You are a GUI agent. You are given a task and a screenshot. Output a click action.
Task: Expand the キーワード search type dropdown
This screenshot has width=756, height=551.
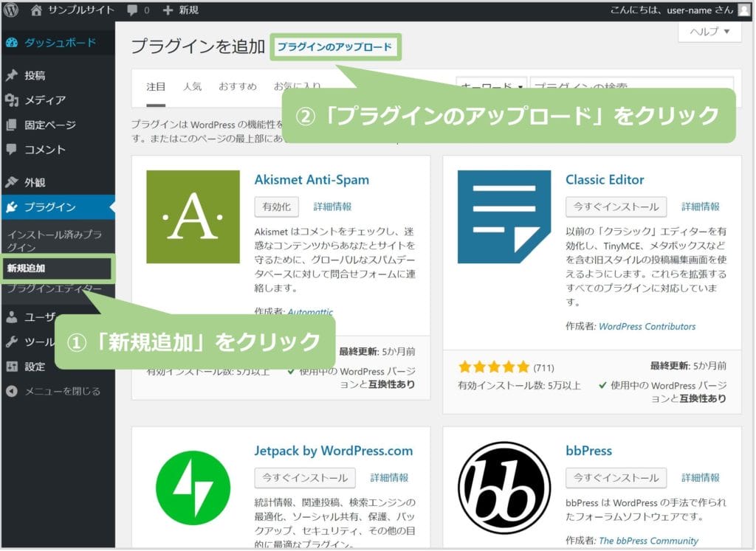[x=491, y=87]
